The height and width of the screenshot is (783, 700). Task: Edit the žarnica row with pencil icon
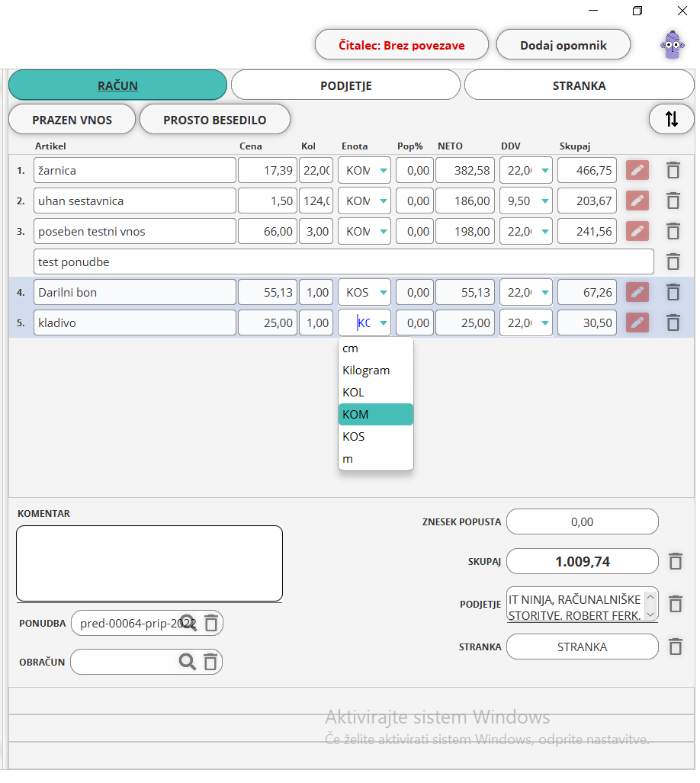[x=637, y=170]
